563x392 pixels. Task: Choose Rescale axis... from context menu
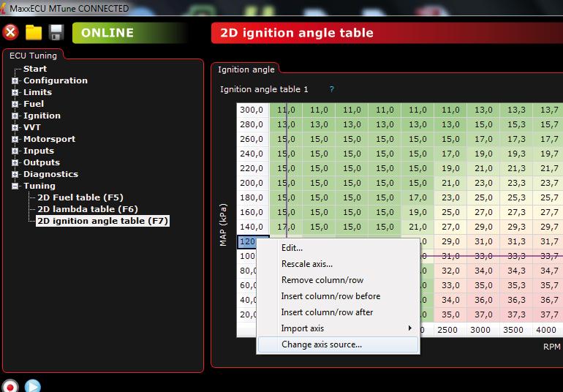point(339,264)
